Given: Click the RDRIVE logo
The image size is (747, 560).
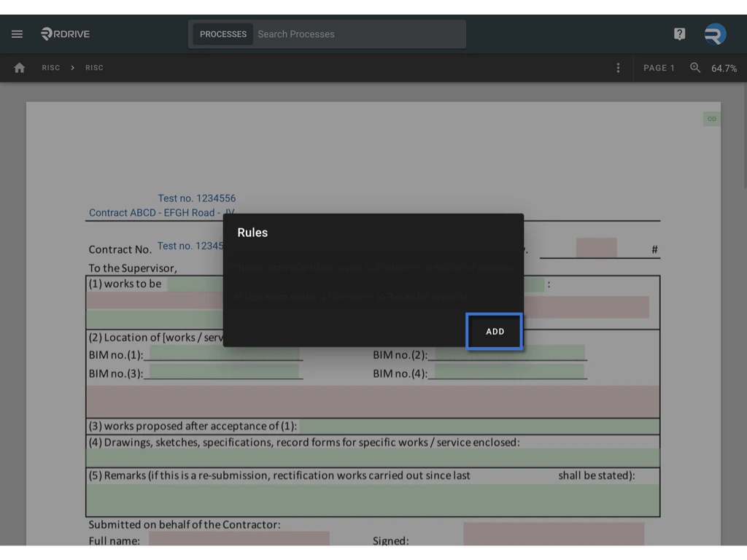Looking at the screenshot, I should [x=65, y=34].
